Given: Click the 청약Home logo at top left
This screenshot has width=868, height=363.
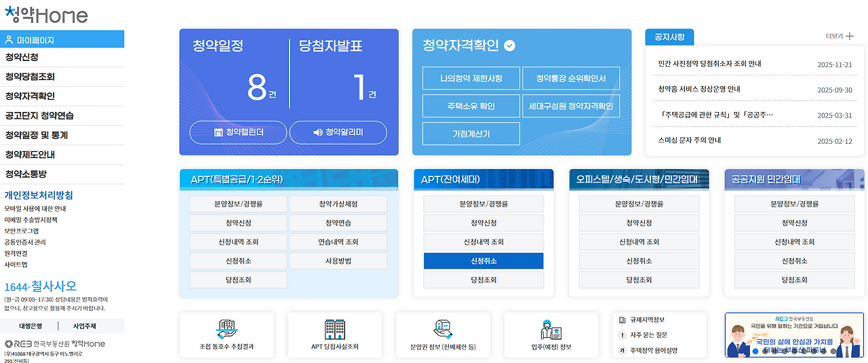Looking at the screenshot, I should click(x=46, y=14).
